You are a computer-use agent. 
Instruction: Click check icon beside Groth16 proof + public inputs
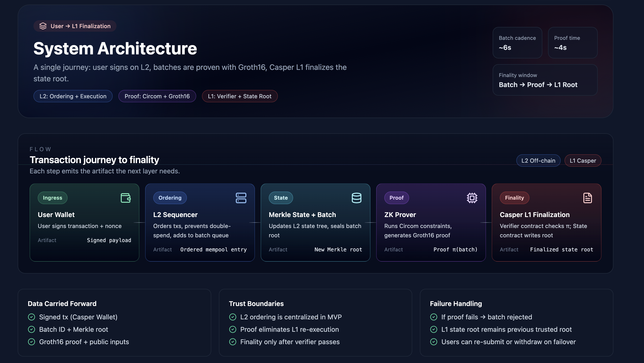click(32, 342)
